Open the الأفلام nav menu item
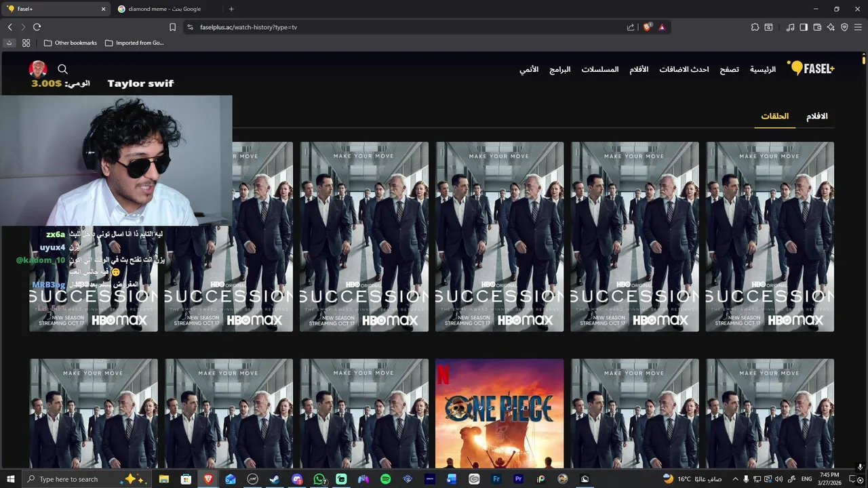 tap(639, 69)
